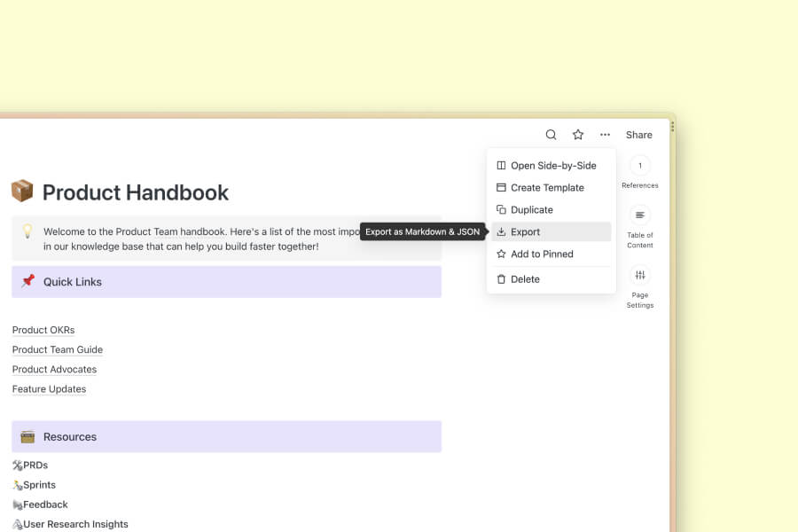Open the three-dot more options menu

coord(605,135)
